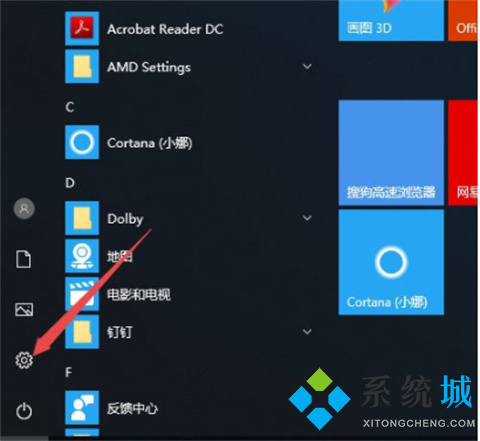Open the 画图 3D tile
Screen dimensions: 480x441
tap(391, 20)
